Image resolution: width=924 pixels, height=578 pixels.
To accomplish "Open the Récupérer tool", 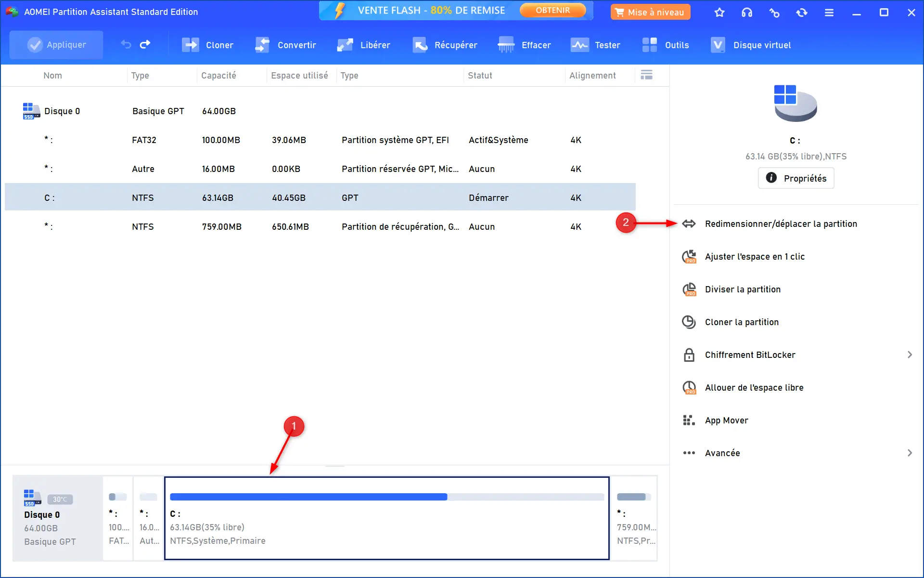I will (x=445, y=45).
